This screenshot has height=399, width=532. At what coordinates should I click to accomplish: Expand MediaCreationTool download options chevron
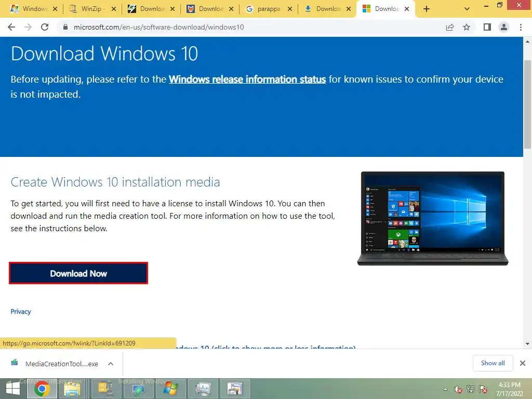(x=111, y=364)
